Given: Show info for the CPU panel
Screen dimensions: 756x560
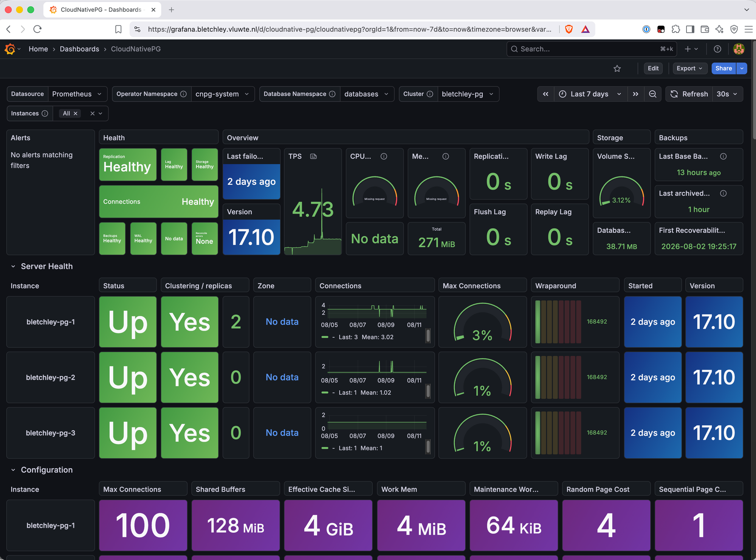Looking at the screenshot, I should coord(384,156).
